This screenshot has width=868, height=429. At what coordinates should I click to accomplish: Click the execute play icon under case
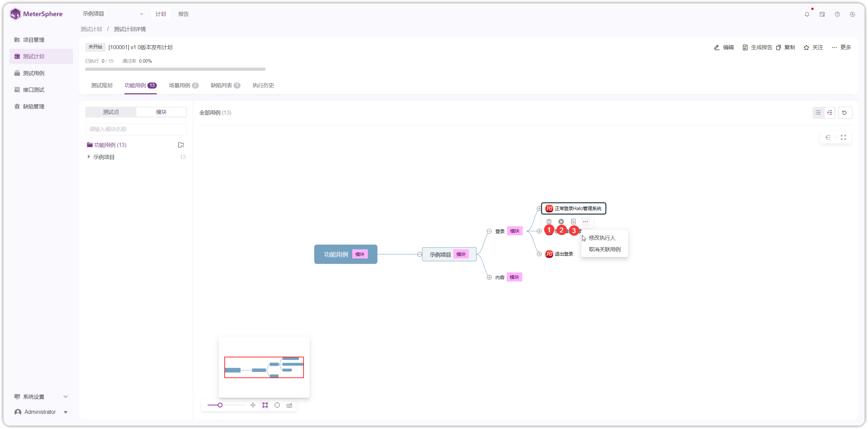click(561, 222)
